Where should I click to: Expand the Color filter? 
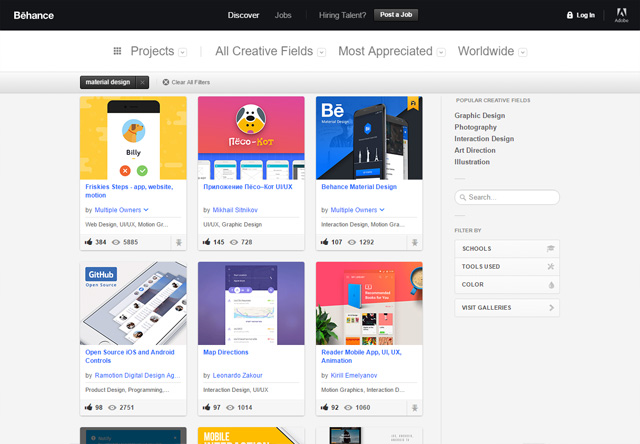point(507,284)
